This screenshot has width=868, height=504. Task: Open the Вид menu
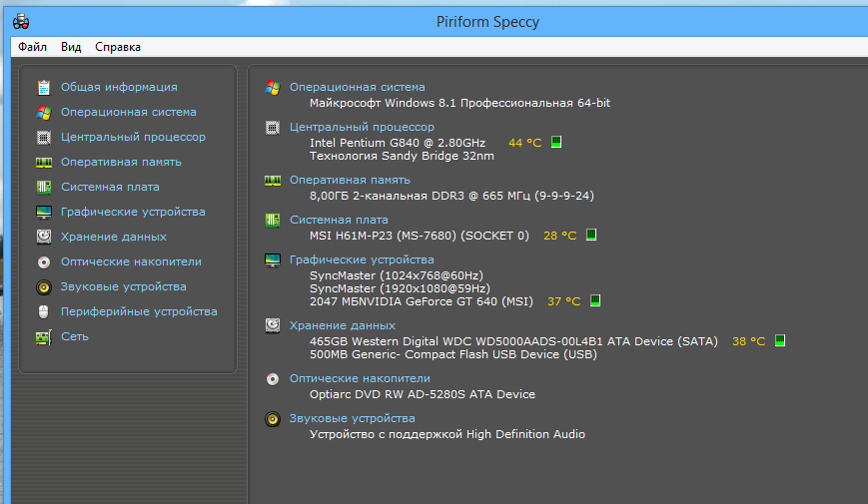pyautogui.click(x=71, y=47)
